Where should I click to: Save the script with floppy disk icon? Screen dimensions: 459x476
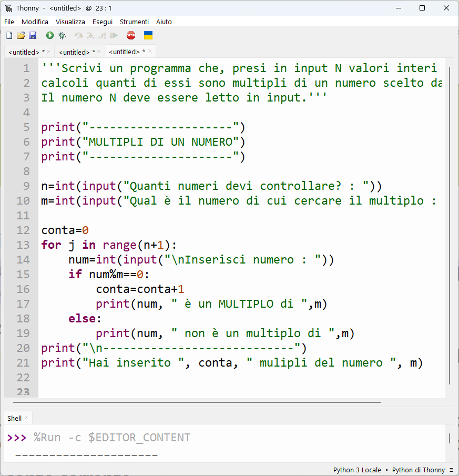33,36
